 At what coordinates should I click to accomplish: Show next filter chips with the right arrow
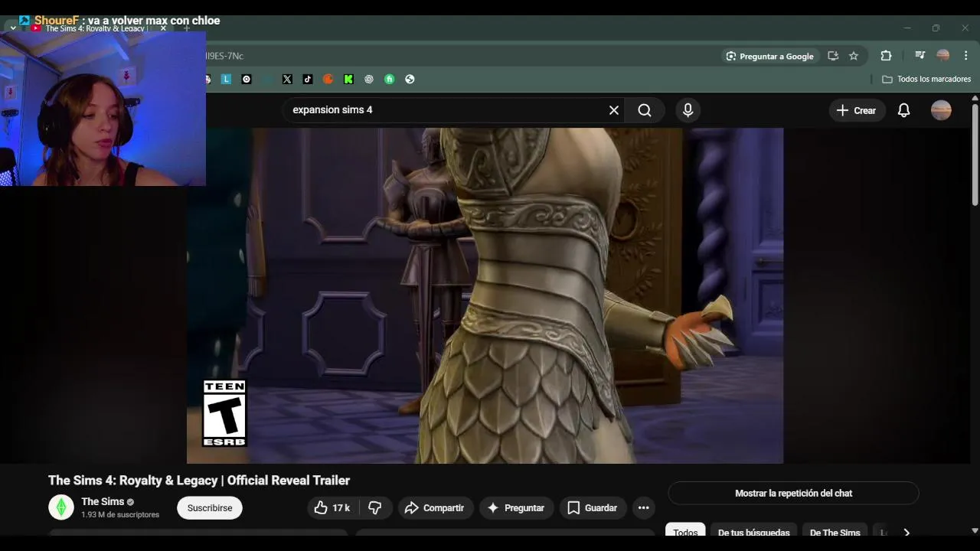tap(906, 533)
